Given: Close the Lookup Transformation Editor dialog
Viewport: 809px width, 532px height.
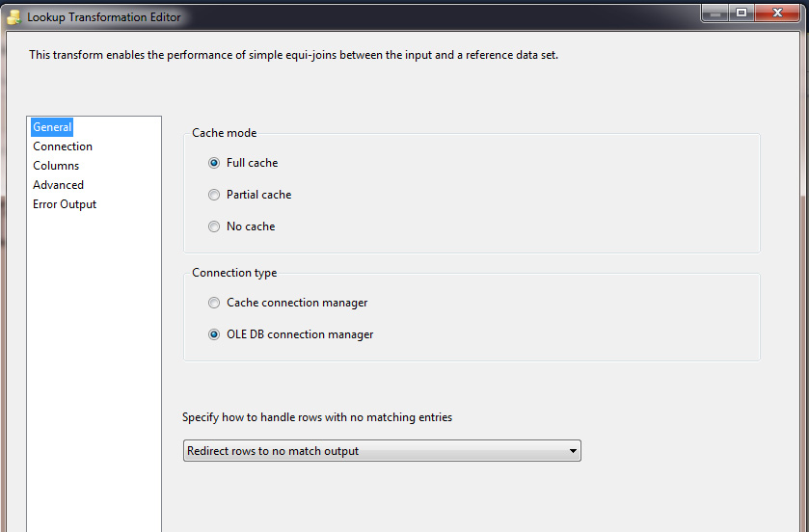Looking at the screenshot, I should click(x=777, y=13).
